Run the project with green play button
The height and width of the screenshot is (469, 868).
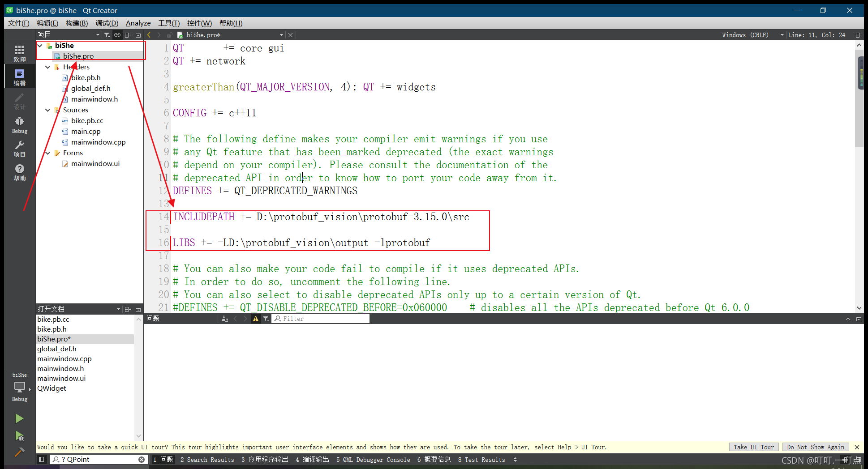click(x=19, y=418)
